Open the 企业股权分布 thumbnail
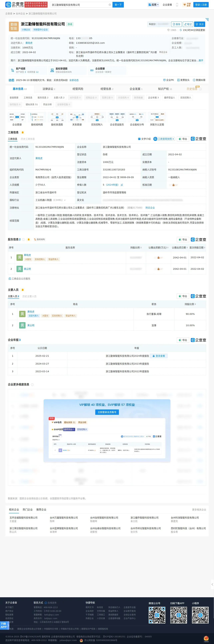 [x=137, y=119]
